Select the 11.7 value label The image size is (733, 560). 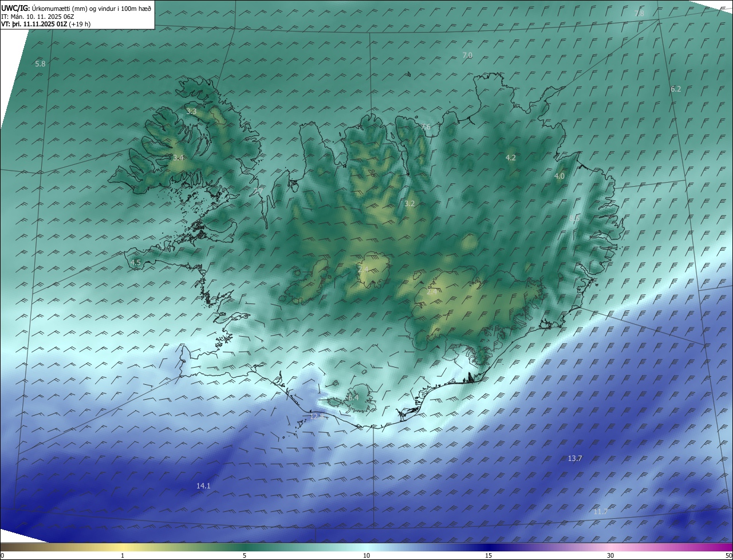[x=600, y=512]
